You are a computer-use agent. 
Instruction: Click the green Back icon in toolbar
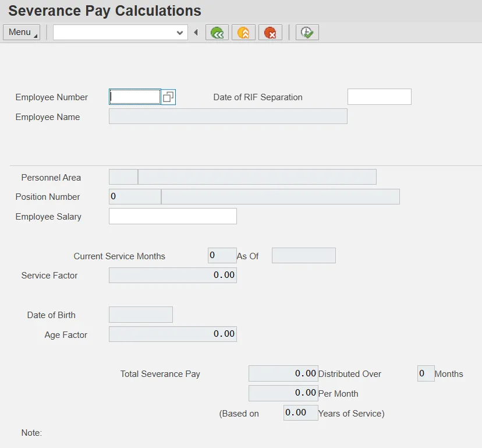pyautogui.click(x=217, y=33)
